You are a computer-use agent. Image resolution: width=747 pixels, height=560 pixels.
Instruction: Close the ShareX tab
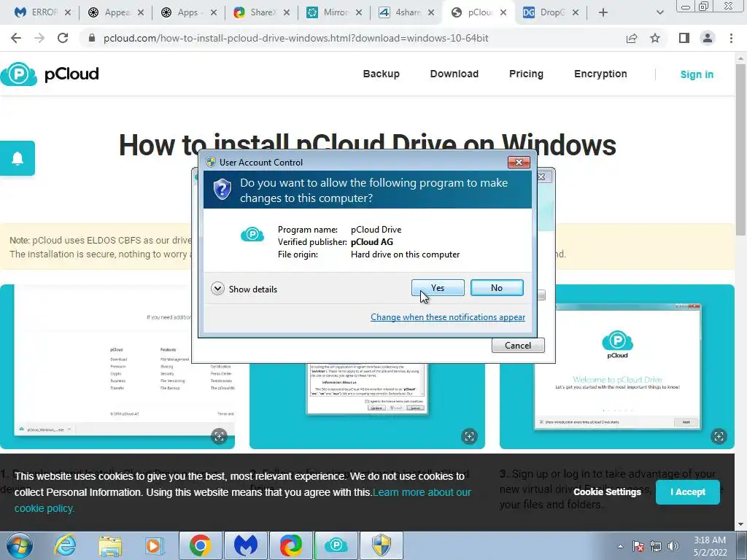click(x=286, y=12)
